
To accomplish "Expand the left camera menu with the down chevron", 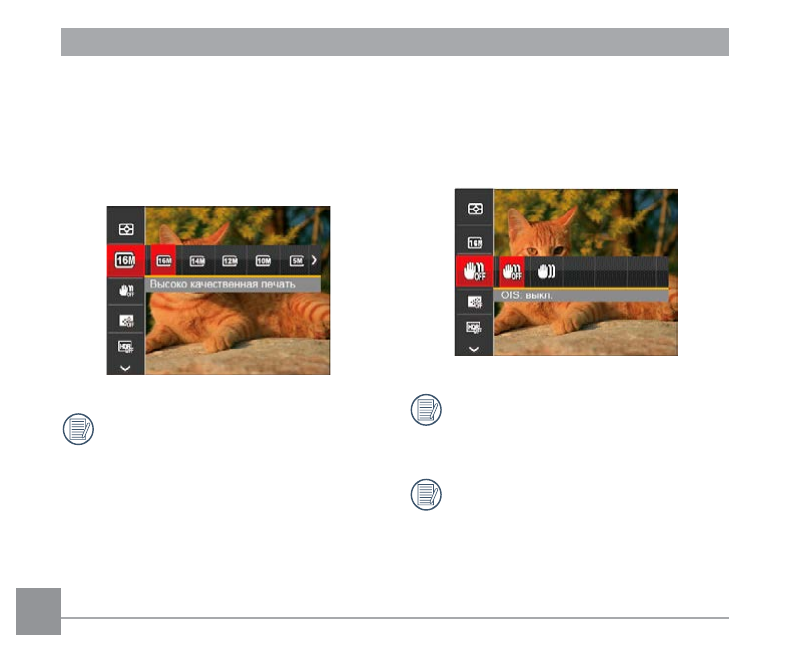I will 126,368.
